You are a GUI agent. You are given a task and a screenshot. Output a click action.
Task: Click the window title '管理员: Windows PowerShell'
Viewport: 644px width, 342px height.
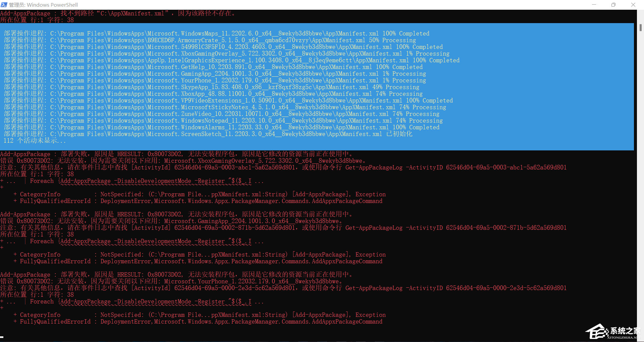coord(43,5)
